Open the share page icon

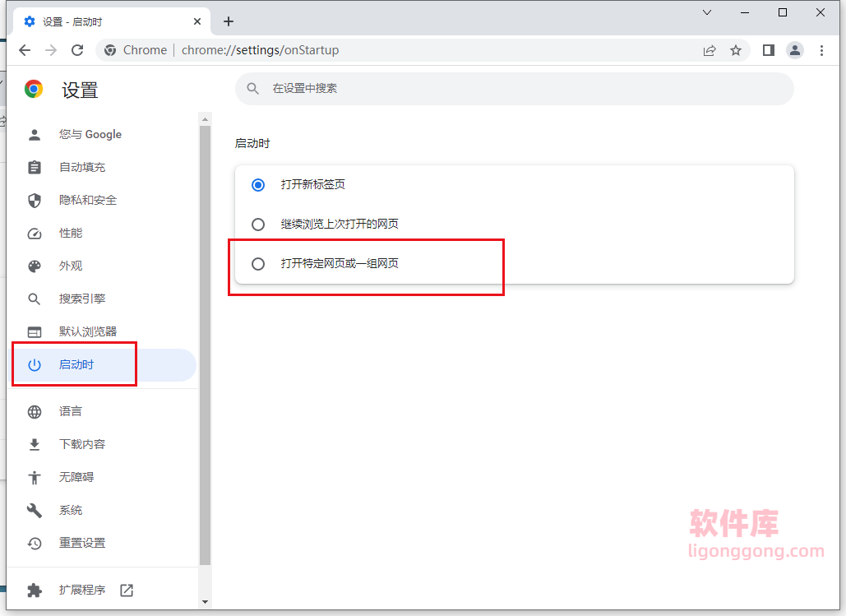710,50
